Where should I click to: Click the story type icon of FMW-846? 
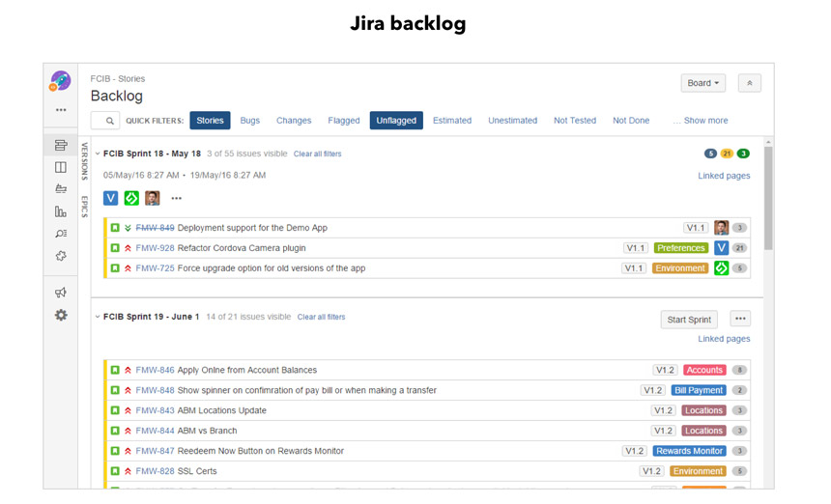(115, 370)
